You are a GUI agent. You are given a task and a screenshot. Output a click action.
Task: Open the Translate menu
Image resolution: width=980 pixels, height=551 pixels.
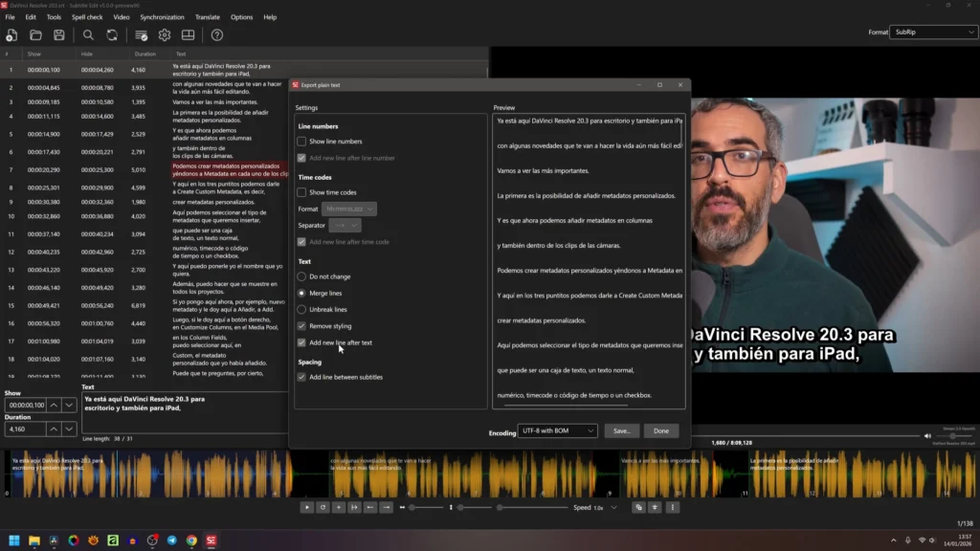click(207, 17)
